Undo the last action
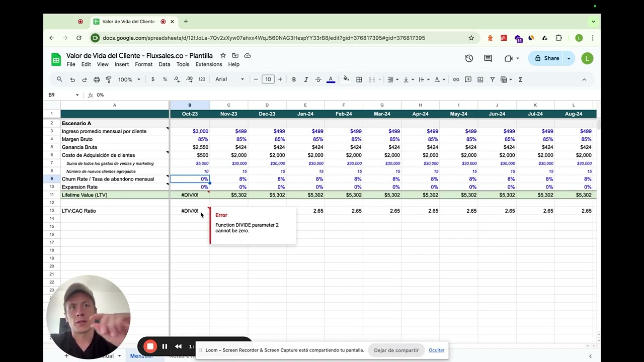Image resolution: width=644 pixels, height=362 pixels. (72, 79)
